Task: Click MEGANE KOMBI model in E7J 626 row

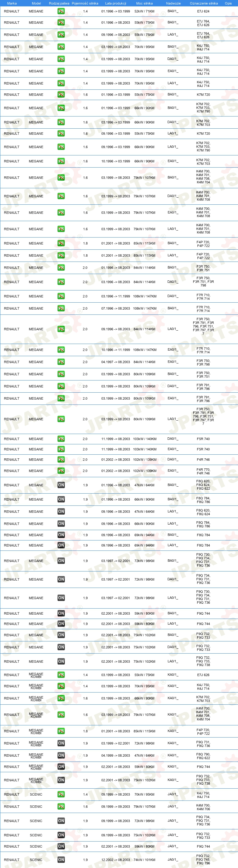Action: click(x=36, y=675)
